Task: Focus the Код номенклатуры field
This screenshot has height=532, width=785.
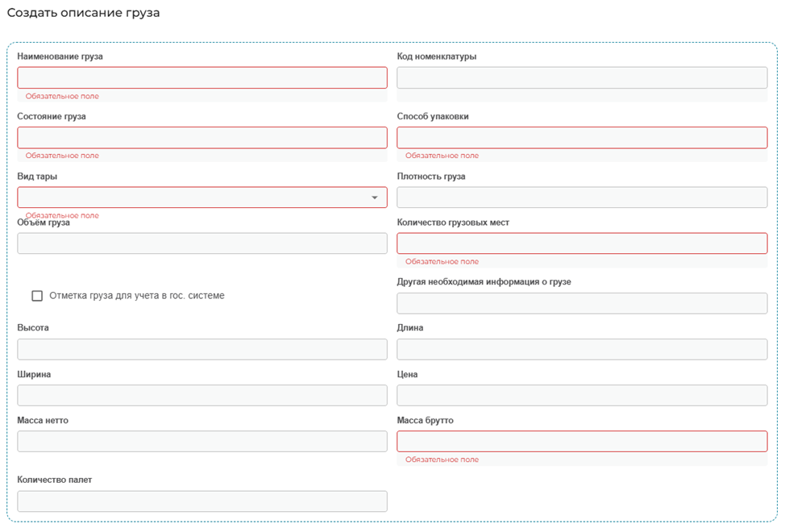Action: (581, 77)
